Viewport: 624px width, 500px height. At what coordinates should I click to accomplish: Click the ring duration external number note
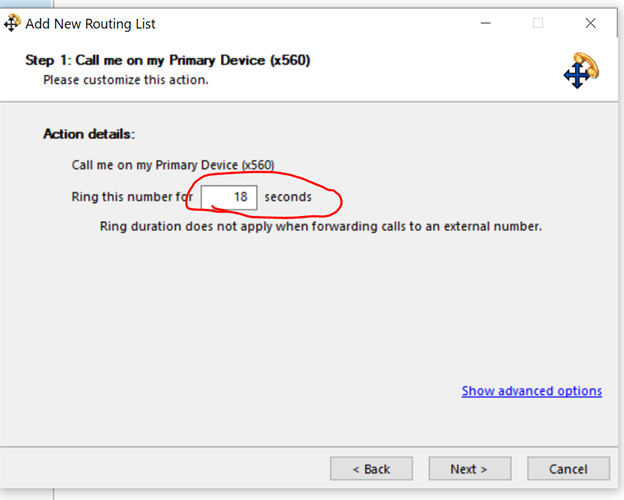320,226
